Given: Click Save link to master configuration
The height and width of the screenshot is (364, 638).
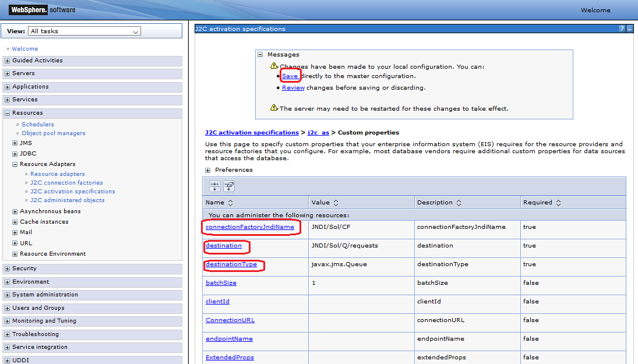Looking at the screenshot, I should click(x=290, y=76).
